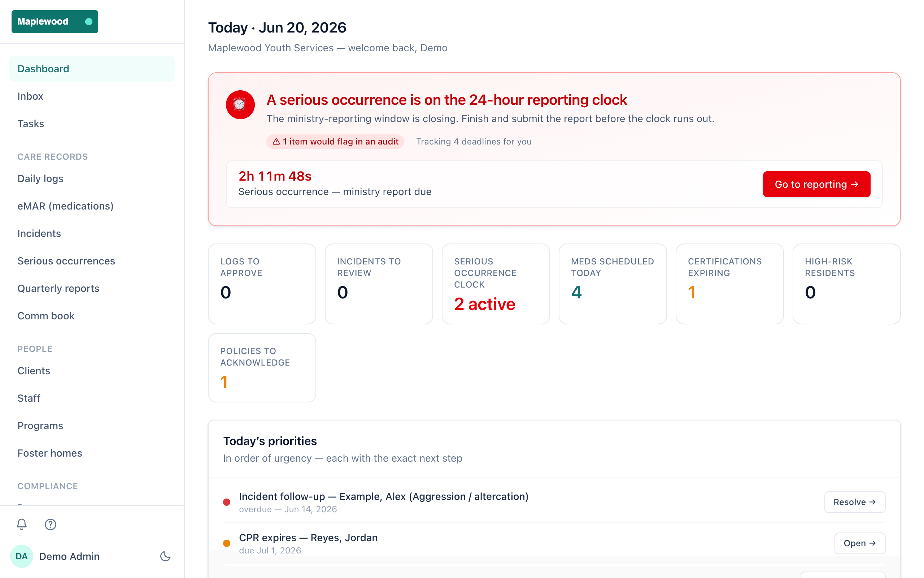Click the red dot beside Incident follow-up
924x578 pixels.
tap(226, 502)
